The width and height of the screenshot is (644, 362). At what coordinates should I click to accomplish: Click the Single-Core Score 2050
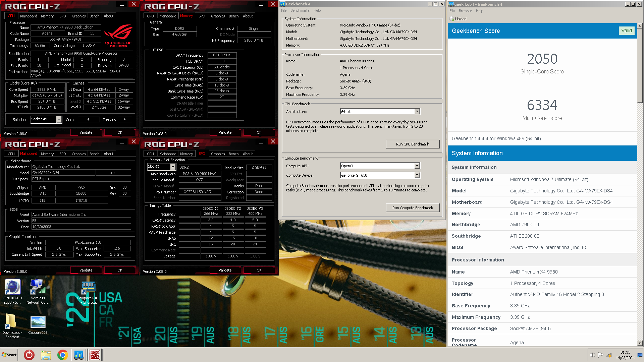tap(542, 59)
